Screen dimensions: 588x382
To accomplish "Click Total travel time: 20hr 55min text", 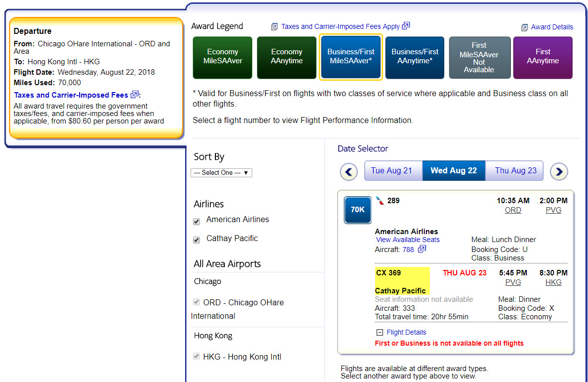I will click(421, 317).
